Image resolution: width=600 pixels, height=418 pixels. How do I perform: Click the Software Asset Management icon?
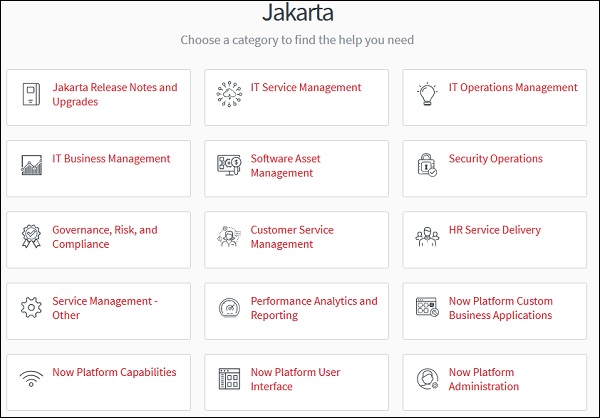pos(229,166)
